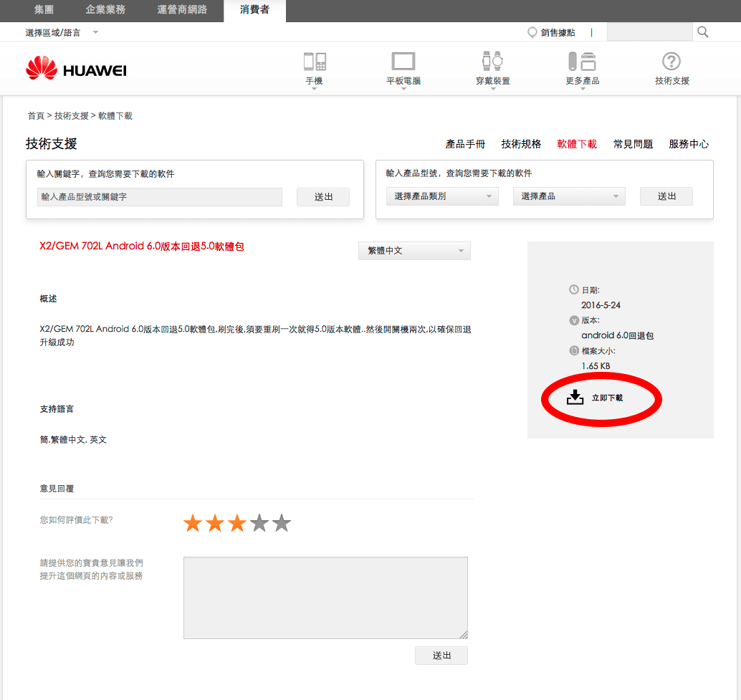Submit the product model search with 送出
741x700 pixels.
click(666, 196)
